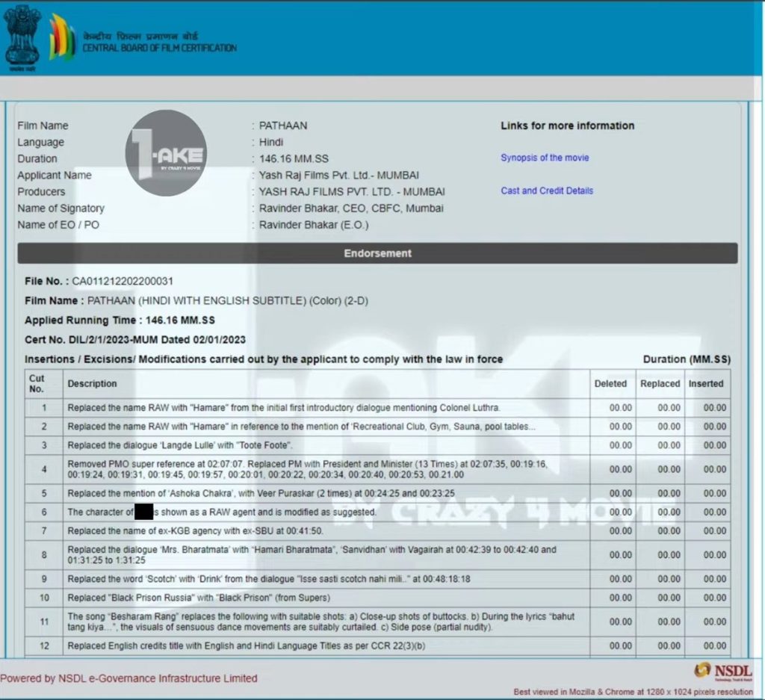This screenshot has width=765, height=700.
Task: Click the Best viewed in Mozilla & Chrome note
Action: [x=633, y=692]
